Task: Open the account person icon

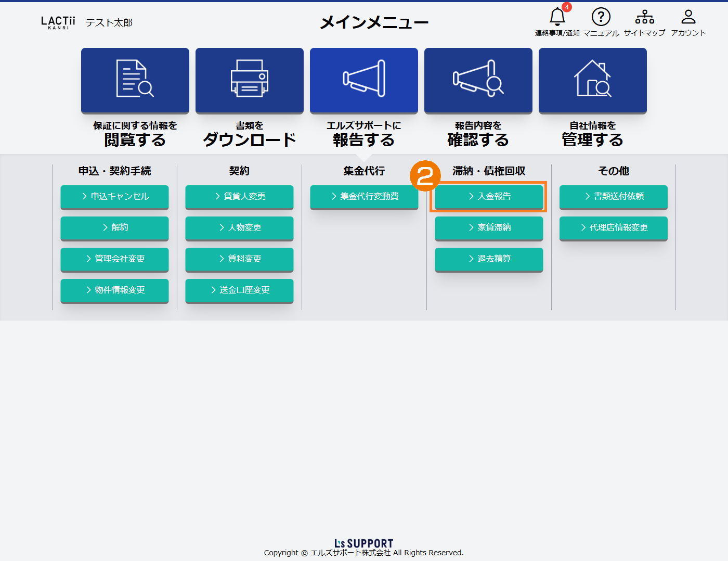Action: pos(688,18)
